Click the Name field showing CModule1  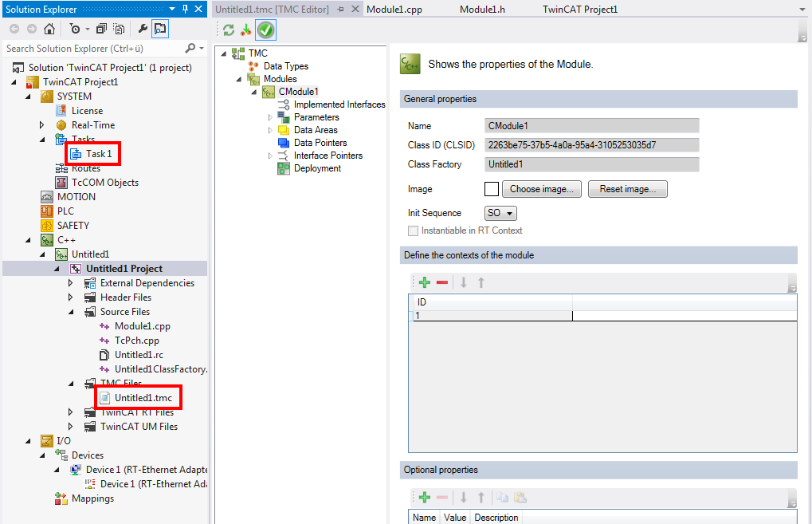click(x=592, y=126)
